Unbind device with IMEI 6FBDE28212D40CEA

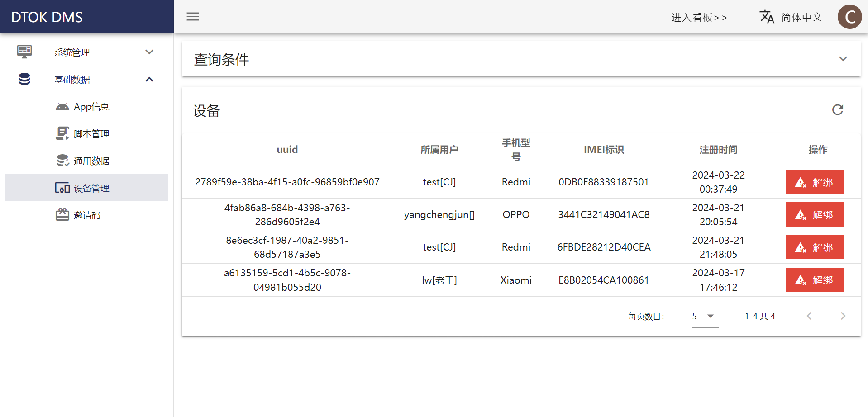[815, 247]
